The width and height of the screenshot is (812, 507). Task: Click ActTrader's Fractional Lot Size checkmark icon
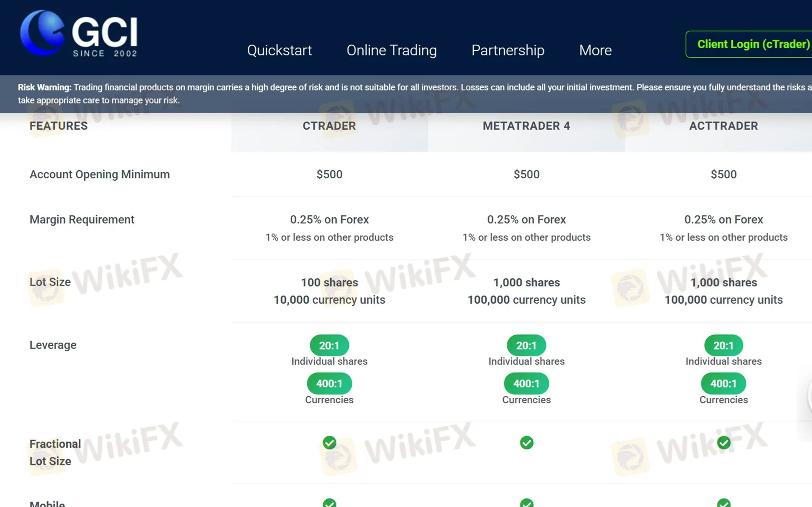click(x=724, y=443)
